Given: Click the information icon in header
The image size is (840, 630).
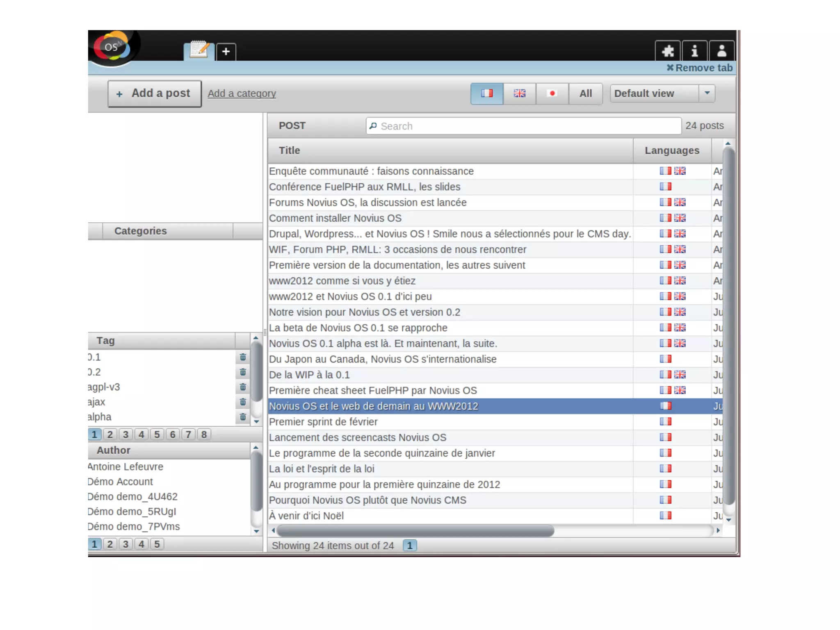Looking at the screenshot, I should click(694, 51).
